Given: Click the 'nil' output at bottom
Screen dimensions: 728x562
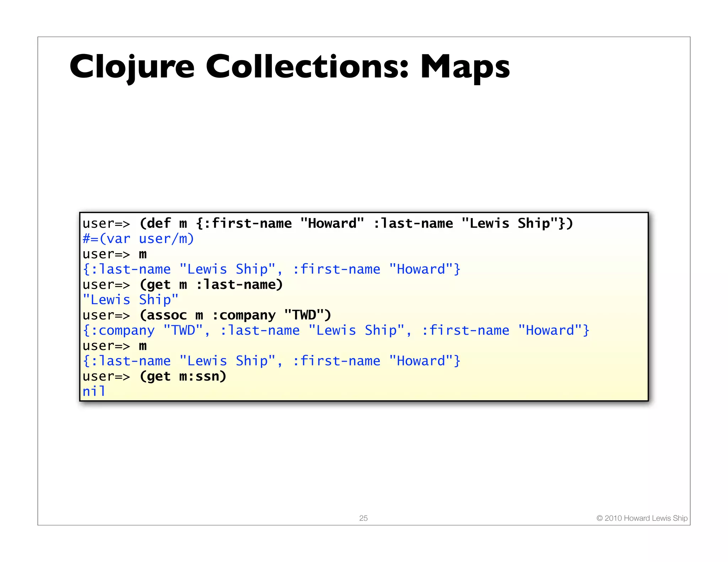Looking at the screenshot, I should tap(94, 391).
